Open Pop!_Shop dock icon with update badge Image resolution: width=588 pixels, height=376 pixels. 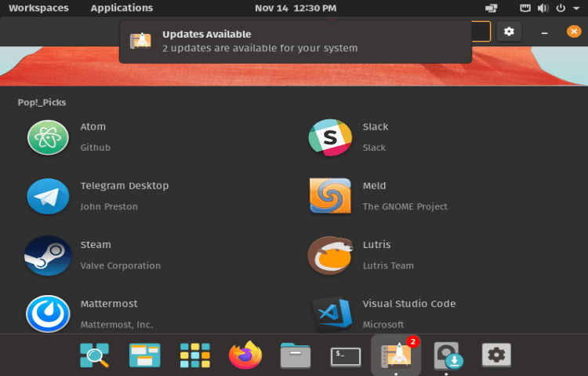(396, 355)
